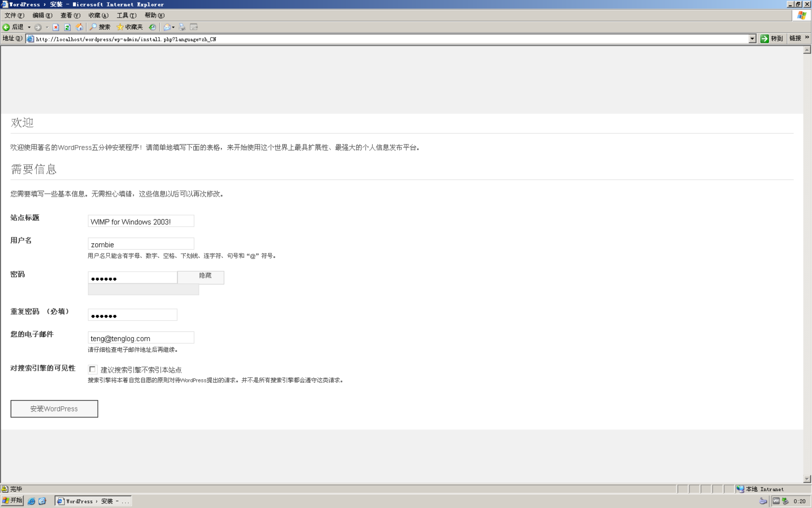Open the 文件(F) File menu
Viewport: 812px width, 508px height.
pos(14,15)
